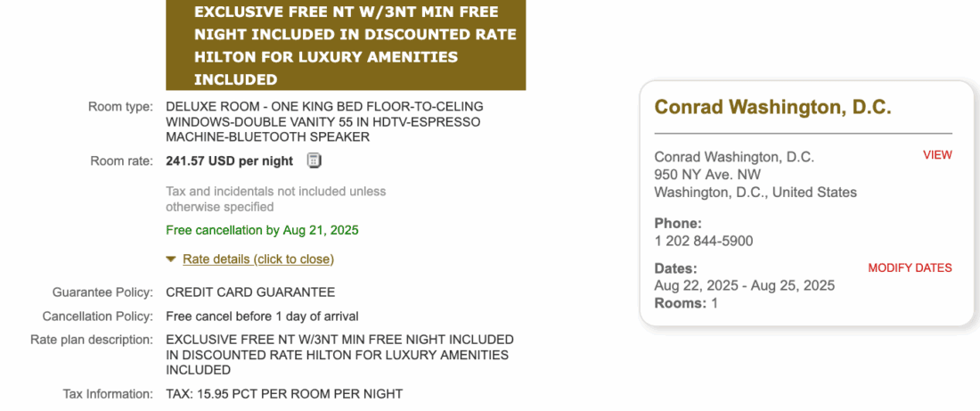
Task: Click the 950 NY Ave. NW address line
Action: tap(709, 175)
